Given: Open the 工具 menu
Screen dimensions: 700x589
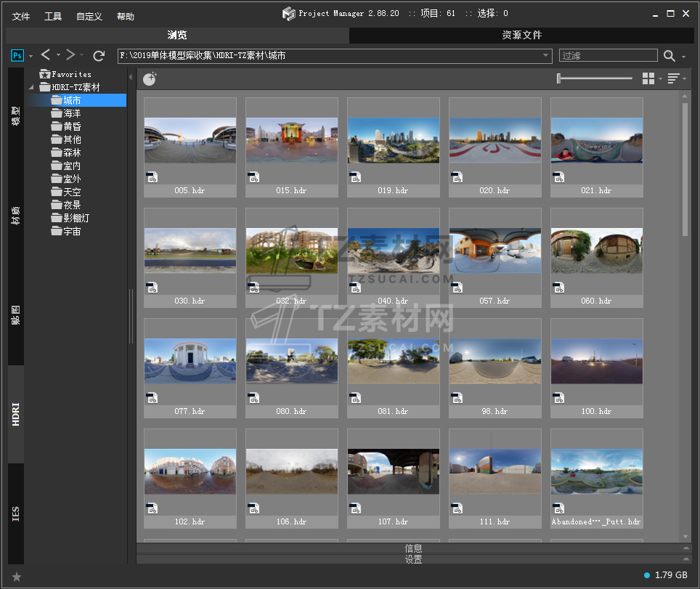Looking at the screenshot, I should tap(53, 17).
